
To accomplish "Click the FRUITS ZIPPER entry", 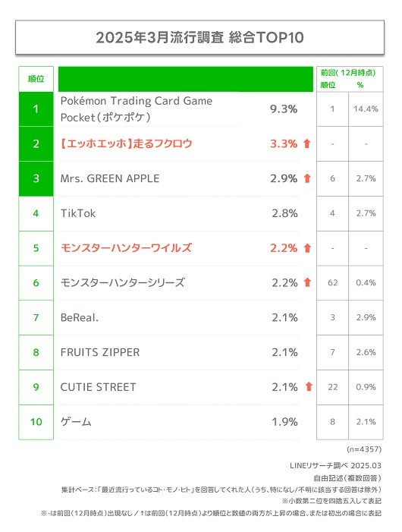I will [100, 352].
